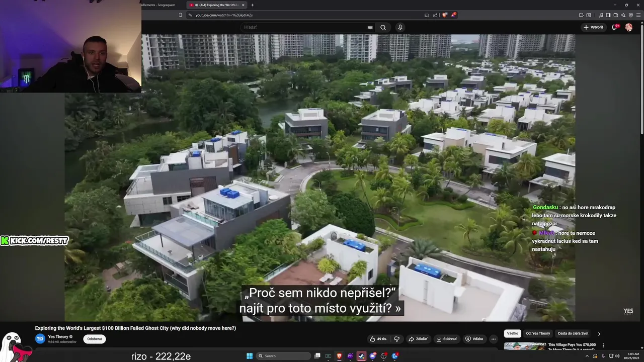Click the taskbar microphone tray icon
Screen dimensions: 644x362
(603, 356)
